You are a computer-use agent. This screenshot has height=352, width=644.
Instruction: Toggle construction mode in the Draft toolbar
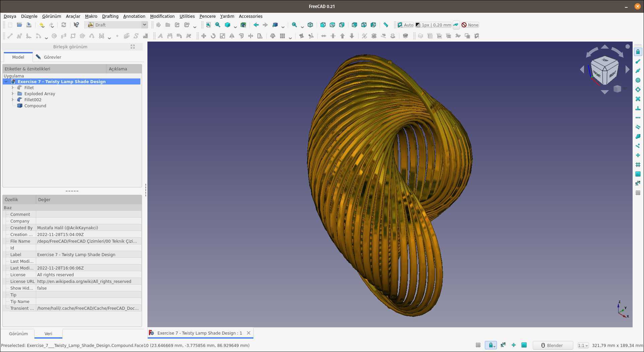tap(456, 25)
